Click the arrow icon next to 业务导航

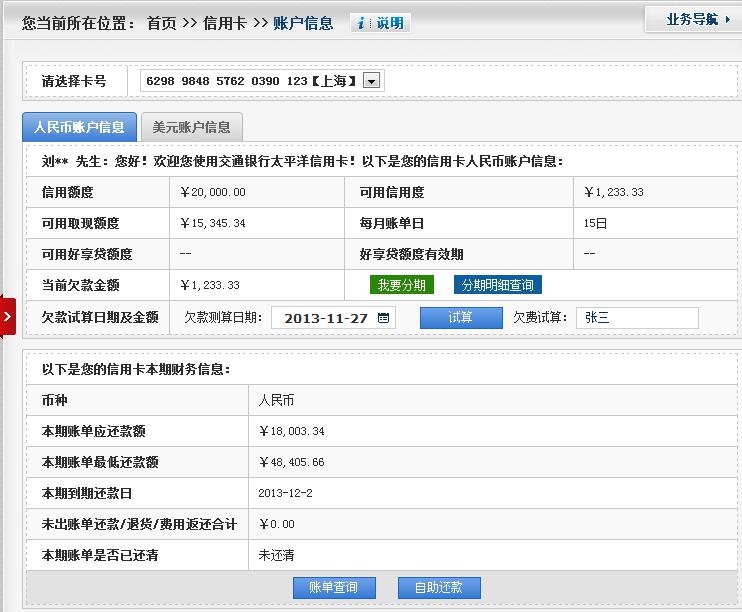(727, 19)
